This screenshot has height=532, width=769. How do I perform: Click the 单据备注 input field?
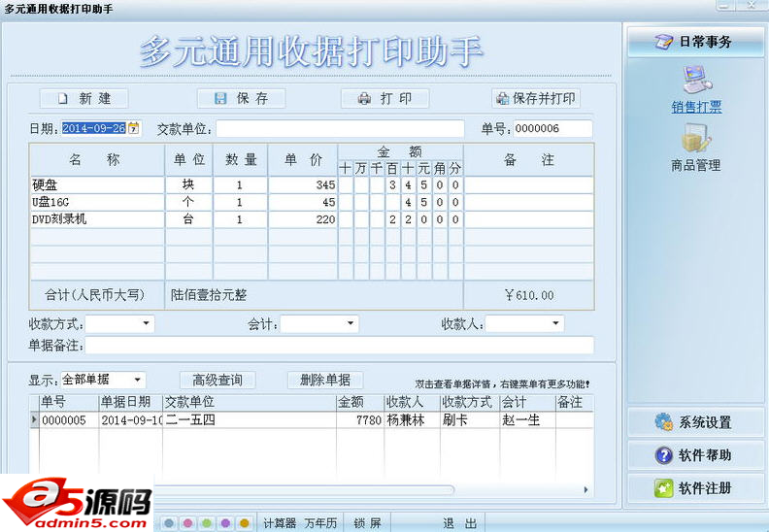click(x=340, y=346)
